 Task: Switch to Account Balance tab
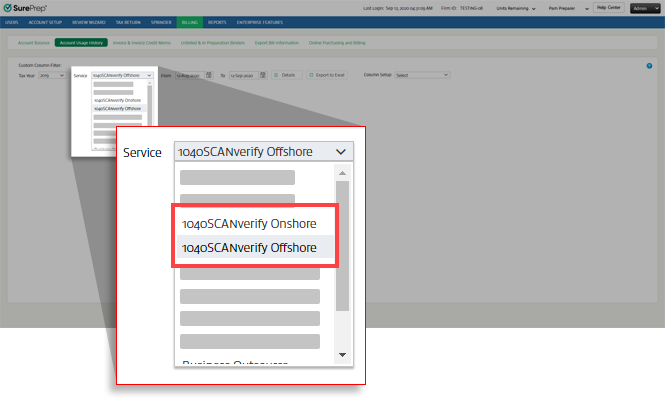point(34,43)
